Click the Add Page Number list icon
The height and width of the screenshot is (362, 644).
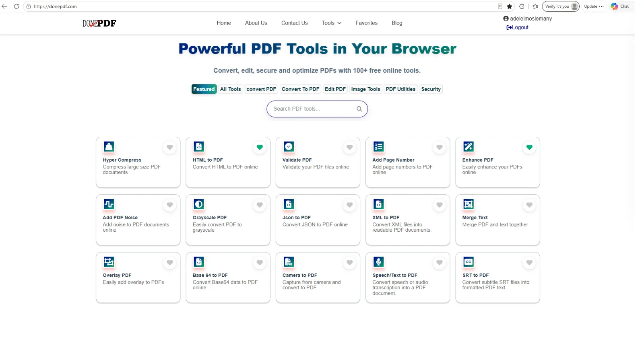(x=378, y=146)
